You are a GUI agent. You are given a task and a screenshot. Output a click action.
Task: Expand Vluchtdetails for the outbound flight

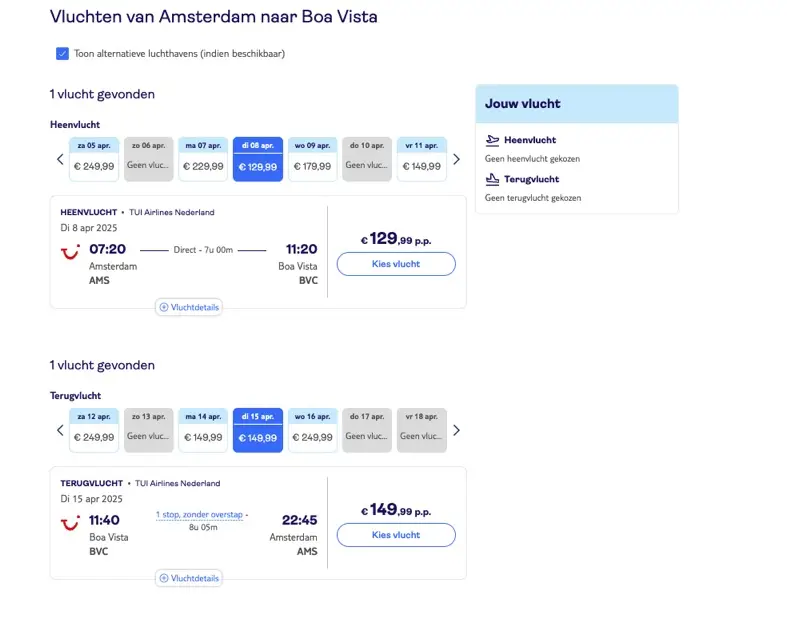pos(189,307)
